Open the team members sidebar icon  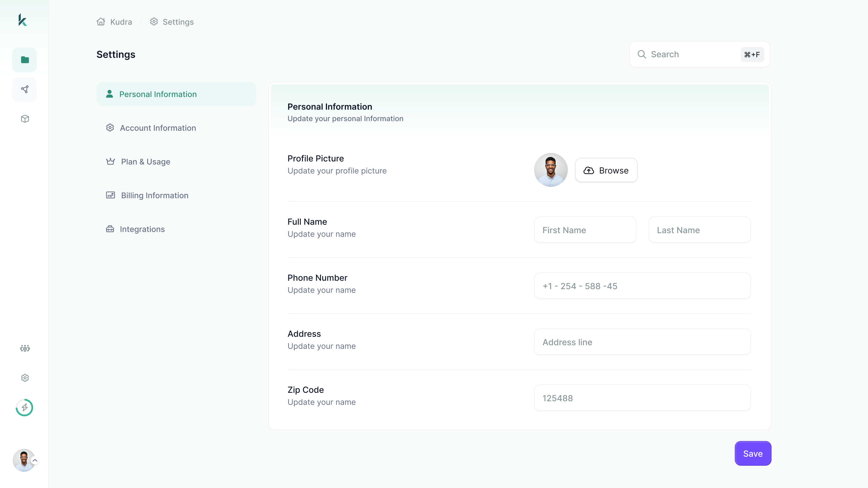(x=25, y=348)
